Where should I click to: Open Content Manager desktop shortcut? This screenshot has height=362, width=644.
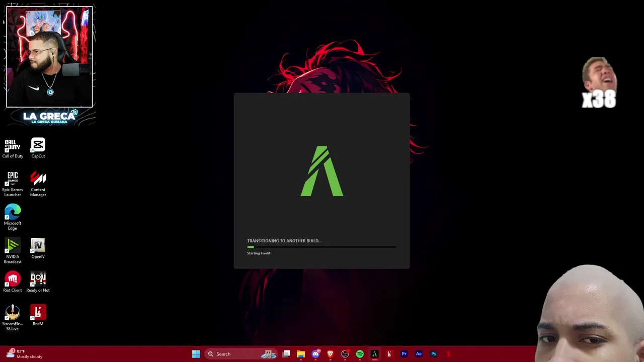(x=38, y=185)
